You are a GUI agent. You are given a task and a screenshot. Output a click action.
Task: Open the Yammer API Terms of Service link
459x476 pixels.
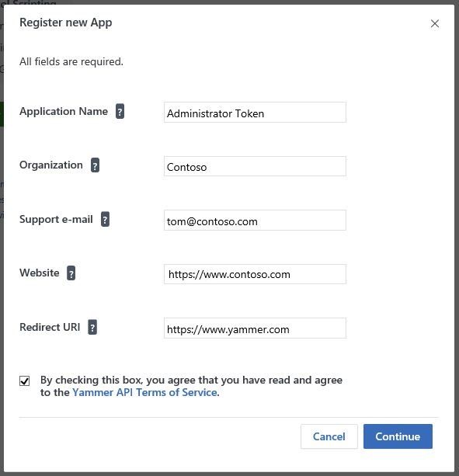(144, 392)
